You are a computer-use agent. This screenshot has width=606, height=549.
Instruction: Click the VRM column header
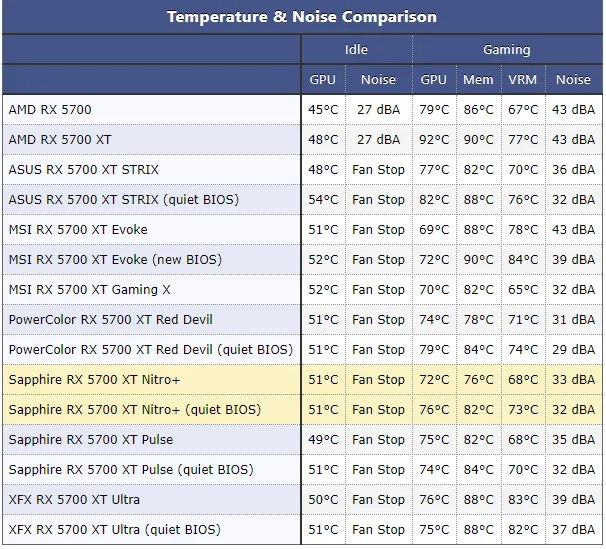(x=522, y=79)
